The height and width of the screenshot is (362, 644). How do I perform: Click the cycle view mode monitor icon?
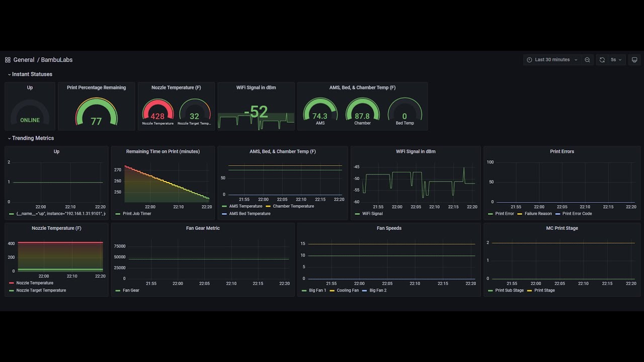[634, 60]
